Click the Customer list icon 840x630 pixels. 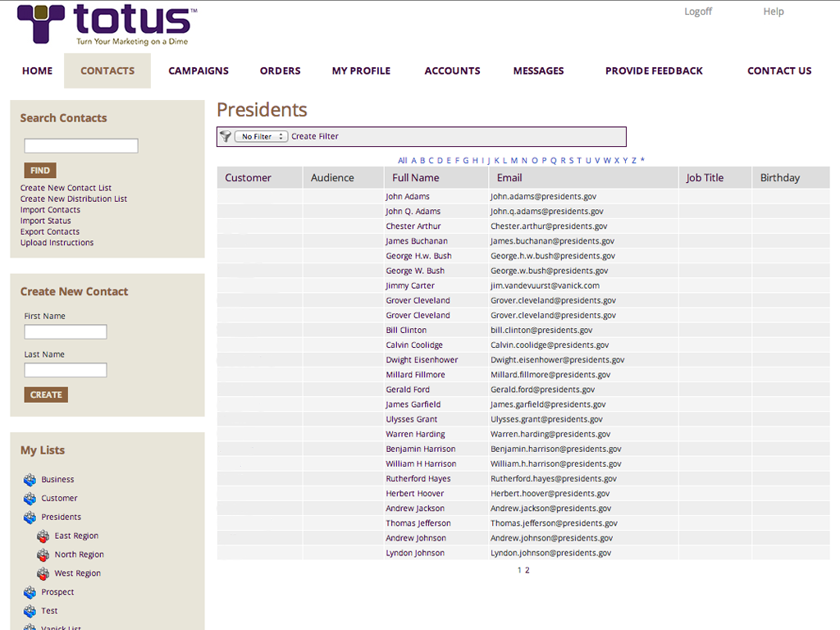(x=30, y=499)
